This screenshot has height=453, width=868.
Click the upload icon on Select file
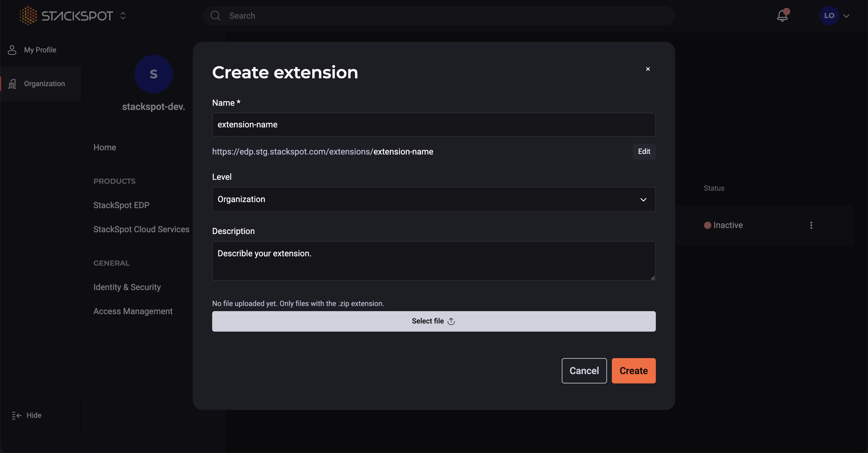tap(451, 321)
